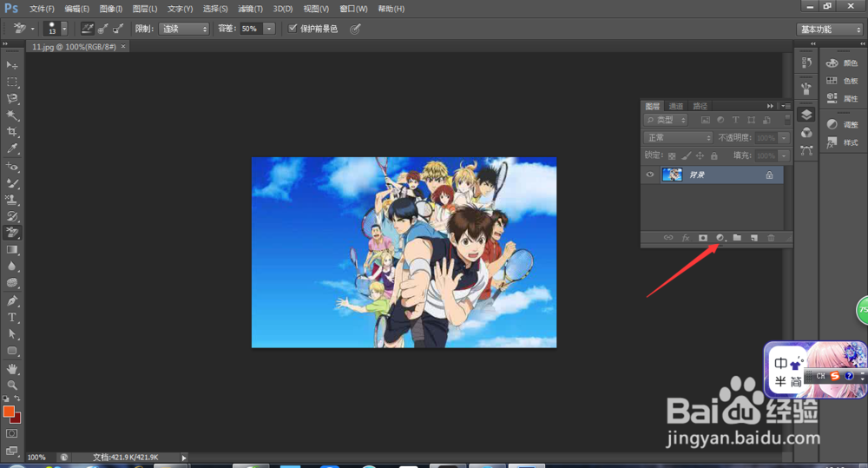Open 窗口(W) menu
Screen dimensions: 868x468
tap(353, 9)
